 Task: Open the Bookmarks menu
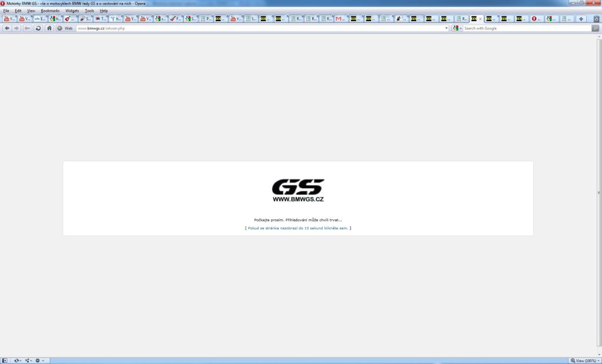point(50,11)
